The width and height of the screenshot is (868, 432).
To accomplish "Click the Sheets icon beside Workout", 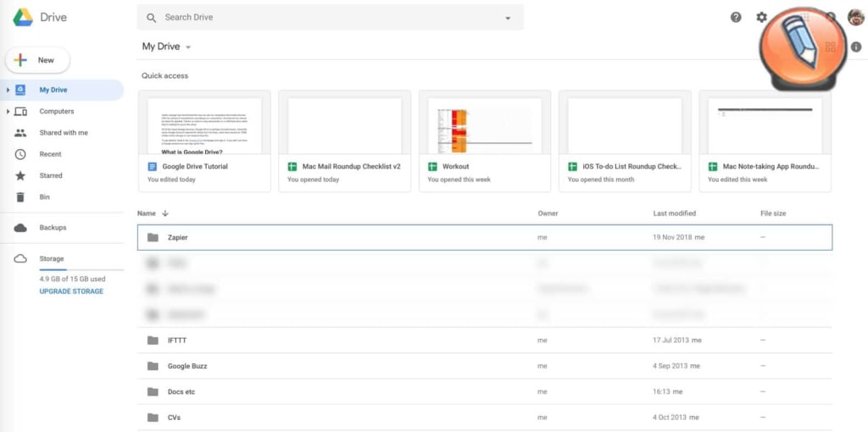I will 433,167.
